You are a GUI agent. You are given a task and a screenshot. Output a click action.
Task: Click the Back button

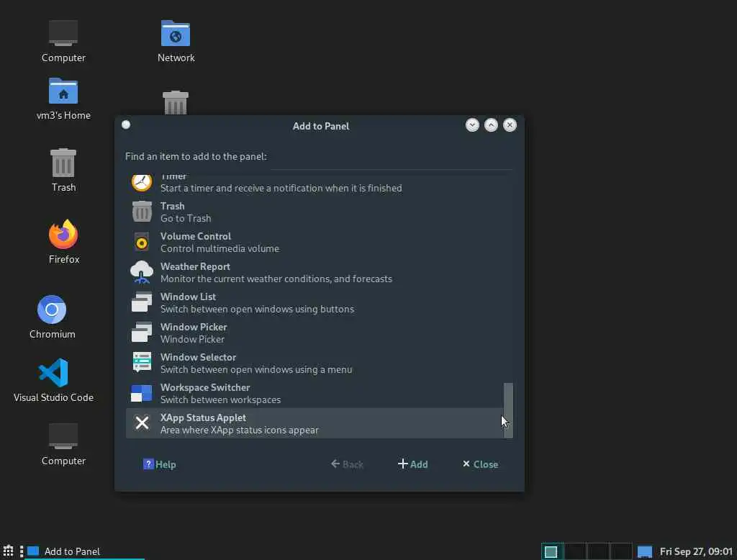tap(347, 464)
